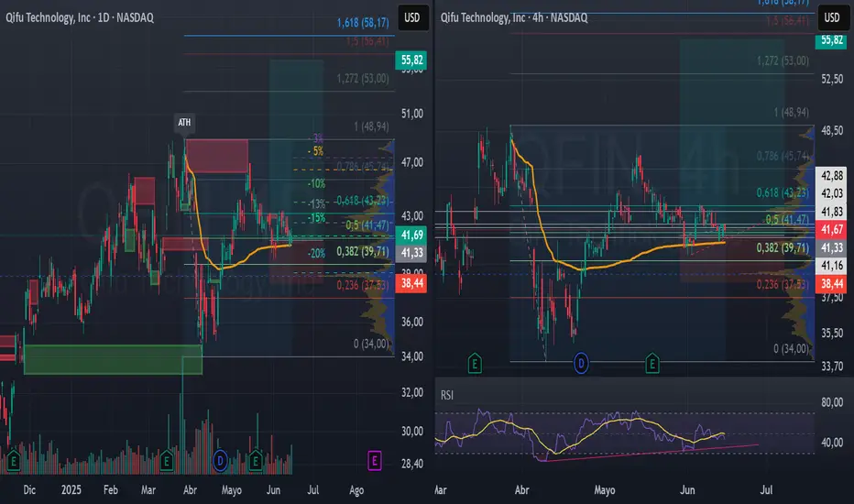854x504 pixels.
Task: Click the 2025 label on 1D time axis
Action: pos(71,490)
